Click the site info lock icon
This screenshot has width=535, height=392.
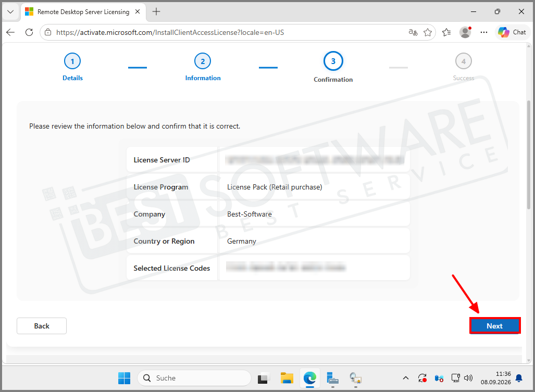pyautogui.click(x=48, y=32)
